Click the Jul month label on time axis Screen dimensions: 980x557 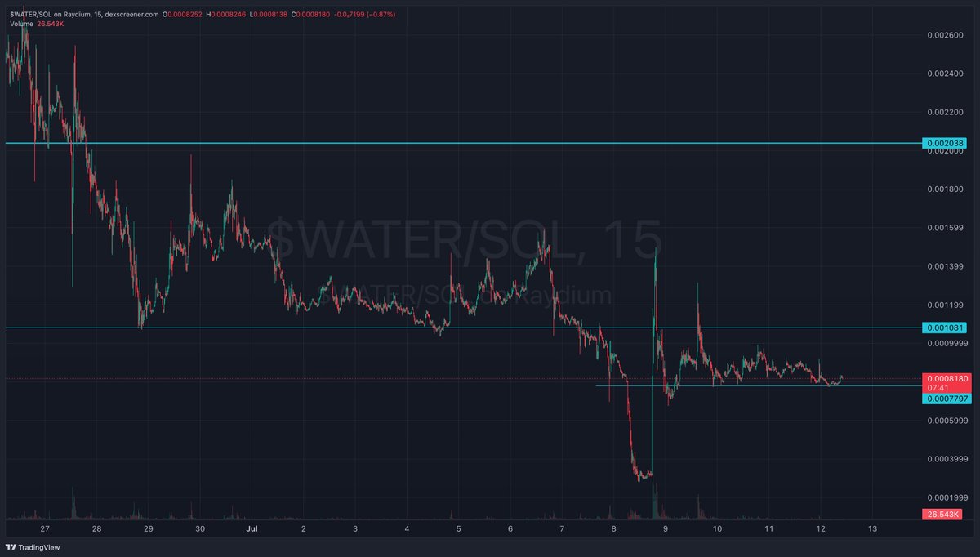252,529
